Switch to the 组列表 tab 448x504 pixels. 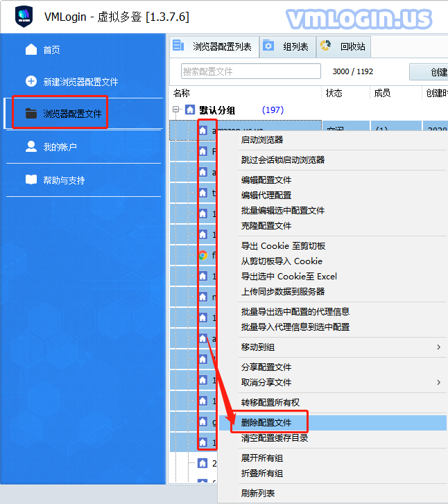pos(288,47)
